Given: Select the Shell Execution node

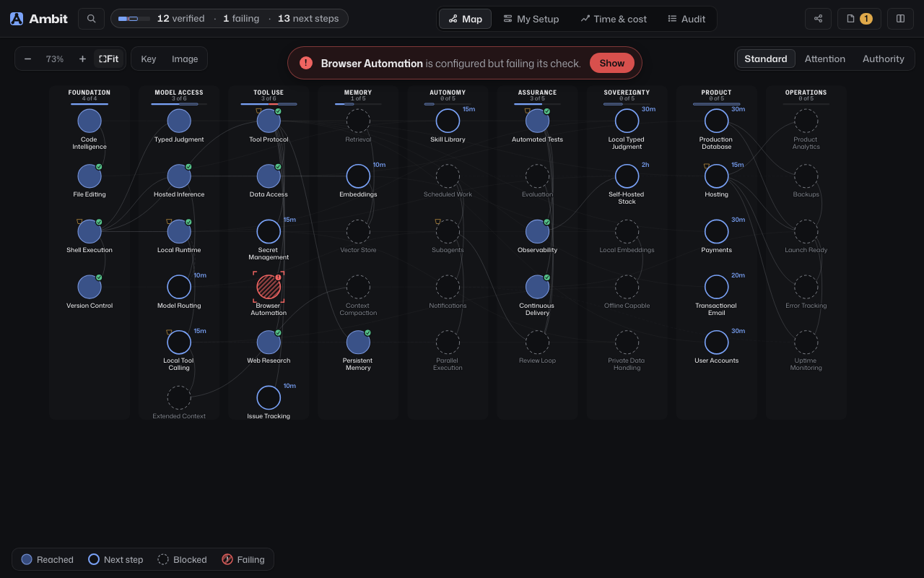Looking at the screenshot, I should click(x=90, y=232).
